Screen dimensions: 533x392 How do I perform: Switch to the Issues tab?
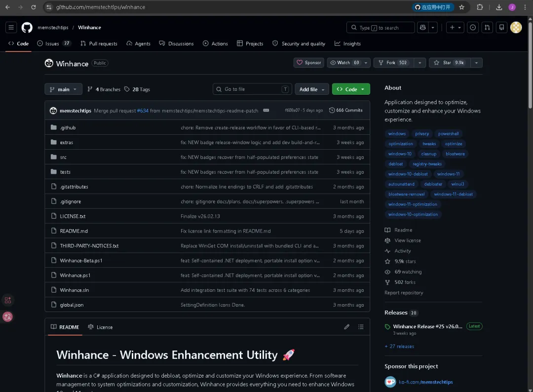coord(54,44)
